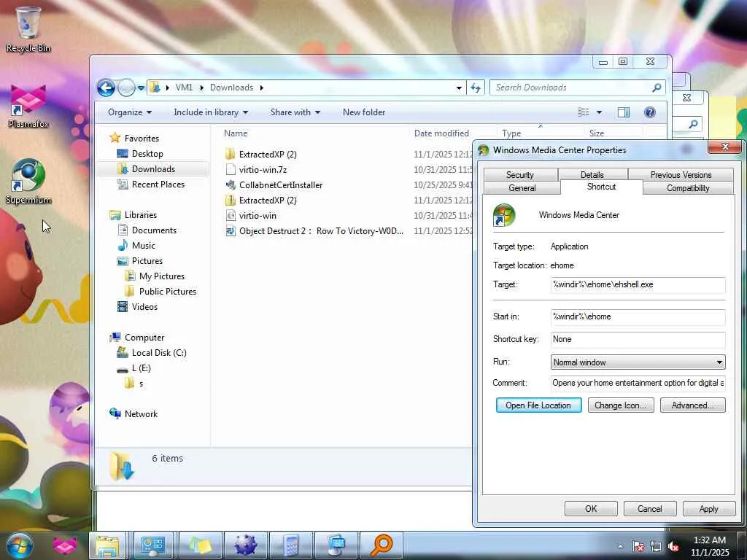Screen dimensions: 747x560
Task: Open the Minesweeper mine taskbar button
Action: pyautogui.click(x=245, y=545)
